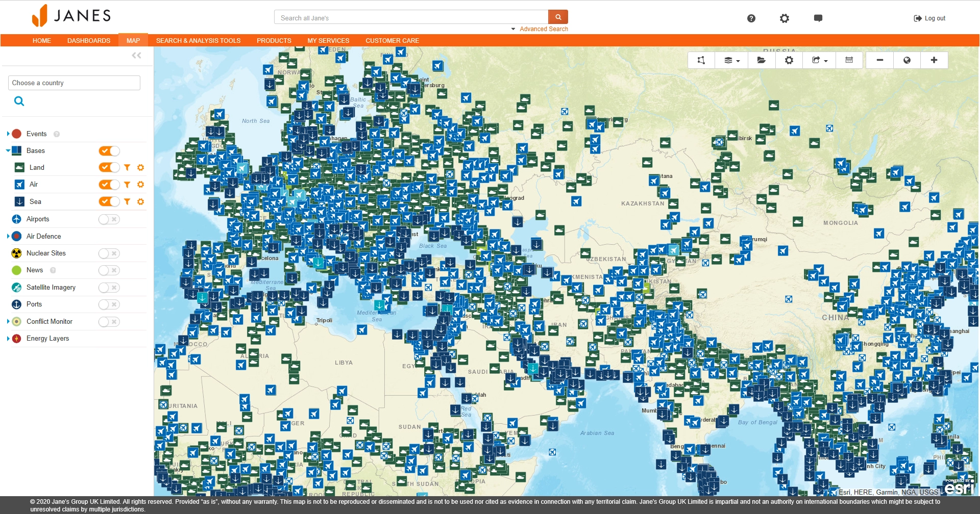Expand the Air Defence group
The height and width of the screenshot is (514, 980).
8,236
